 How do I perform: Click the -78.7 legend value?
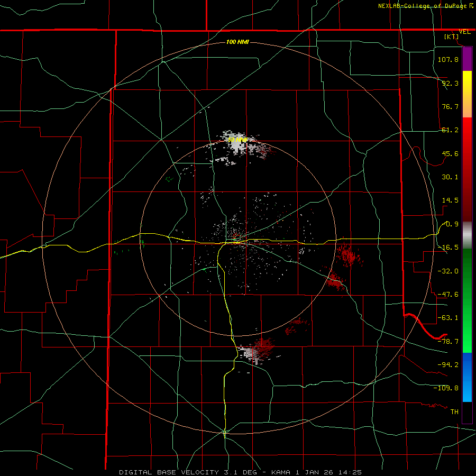tap(448, 342)
